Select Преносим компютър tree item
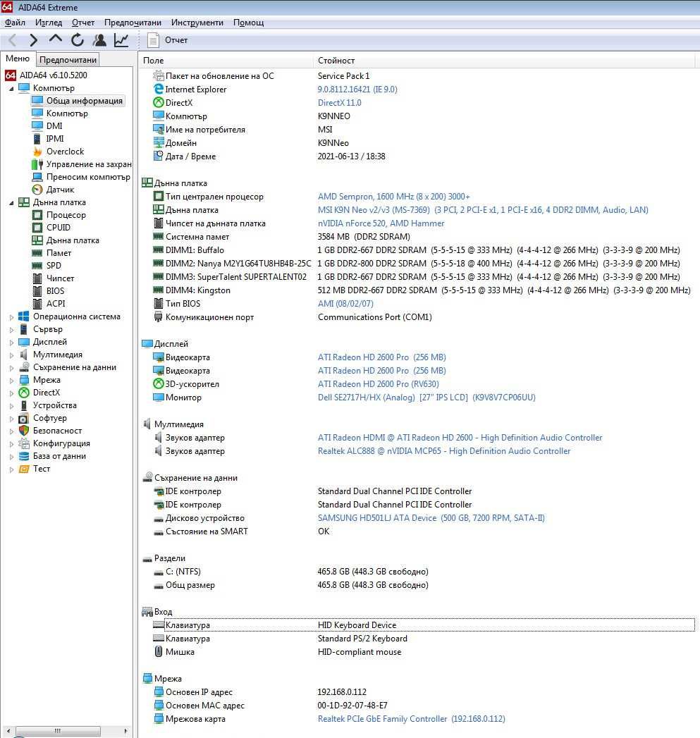The width and height of the screenshot is (700, 738). 88,177
